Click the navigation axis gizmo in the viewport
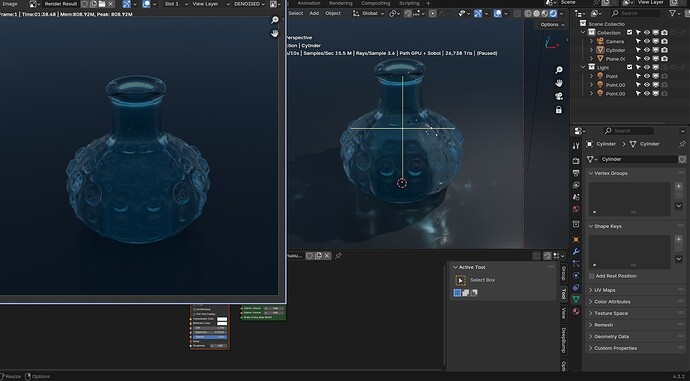 point(551,43)
